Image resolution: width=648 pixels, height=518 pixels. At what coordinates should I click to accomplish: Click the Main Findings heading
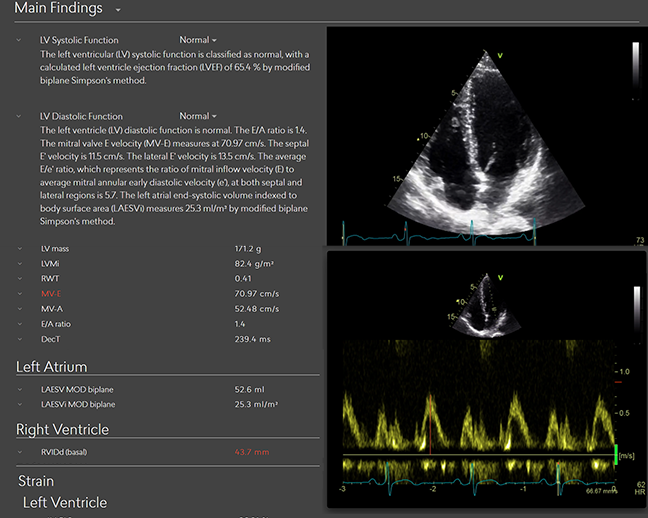tap(58, 8)
